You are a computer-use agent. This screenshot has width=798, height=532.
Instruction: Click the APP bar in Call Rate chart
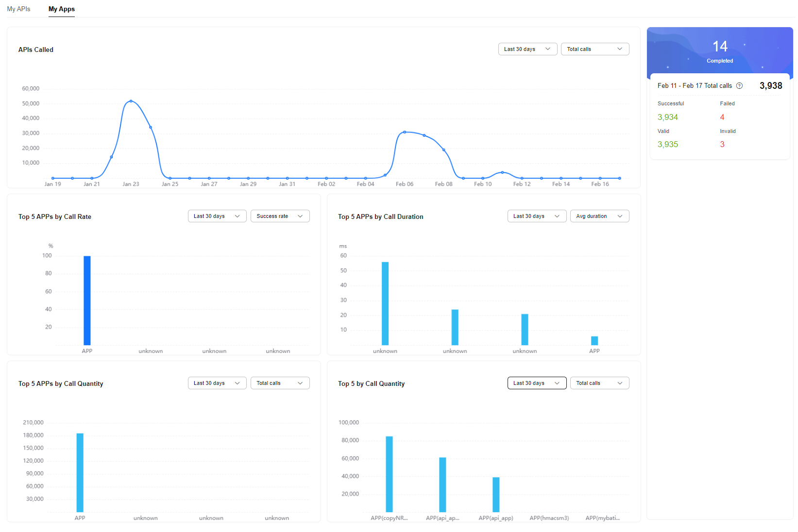point(87,300)
